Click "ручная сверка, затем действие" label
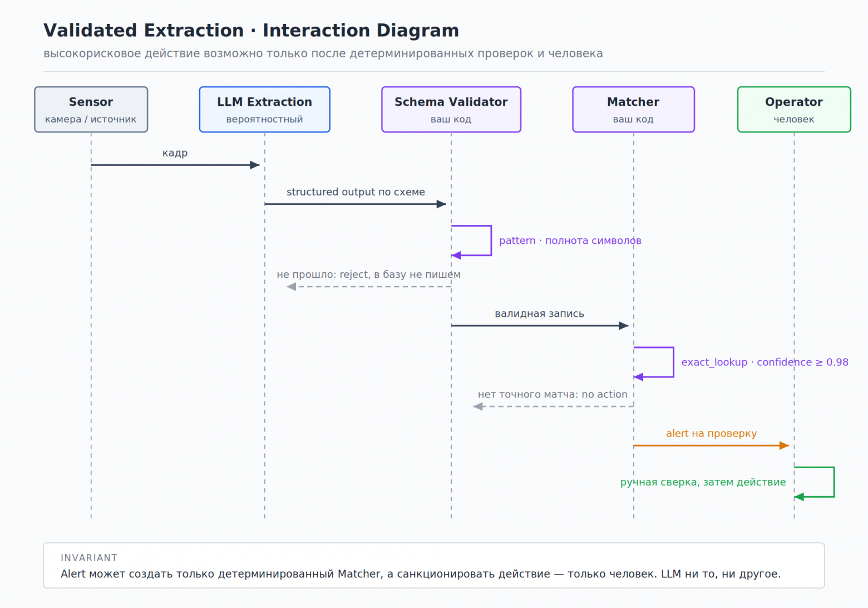The height and width of the screenshot is (608, 868). pos(703,482)
